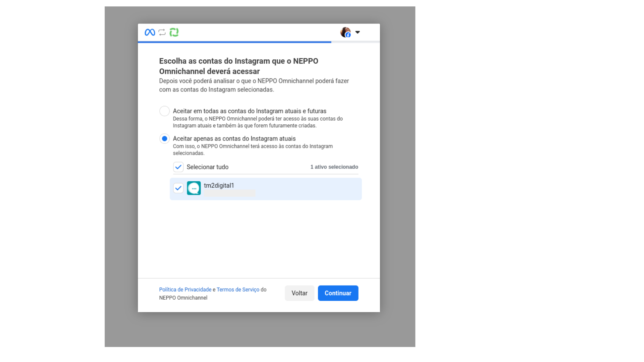
Task: Expand the account dropdown arrow
Action: point(358,32)
